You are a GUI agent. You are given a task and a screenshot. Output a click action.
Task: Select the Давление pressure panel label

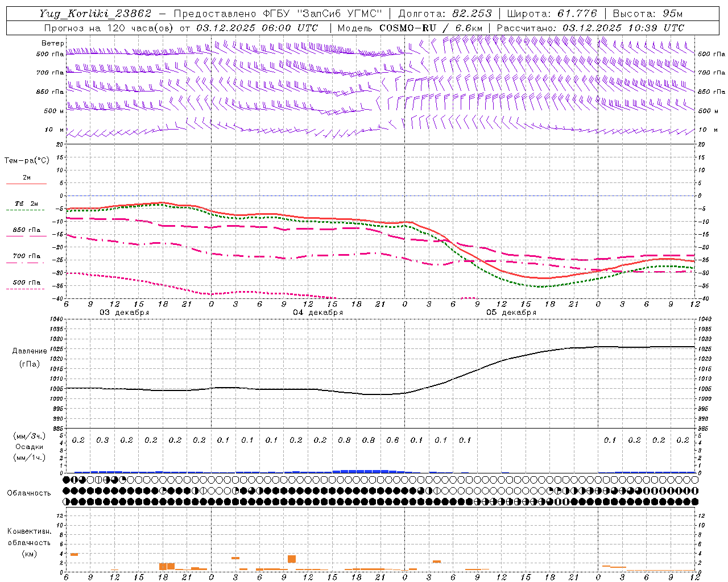point(30,351)
